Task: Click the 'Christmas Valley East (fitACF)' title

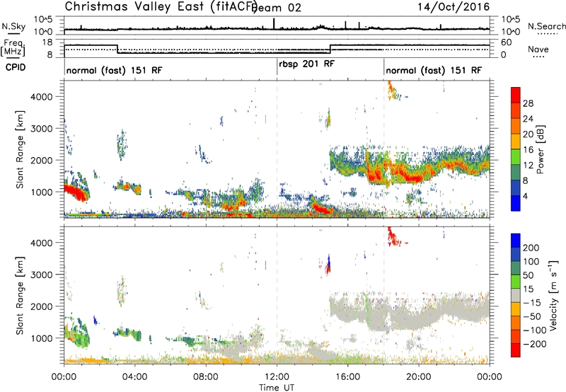Action: pyautogui.click(x=161, y=6)
